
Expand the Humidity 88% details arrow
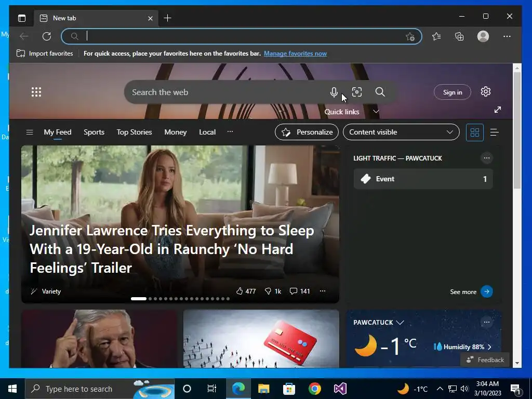coord(489,347)
